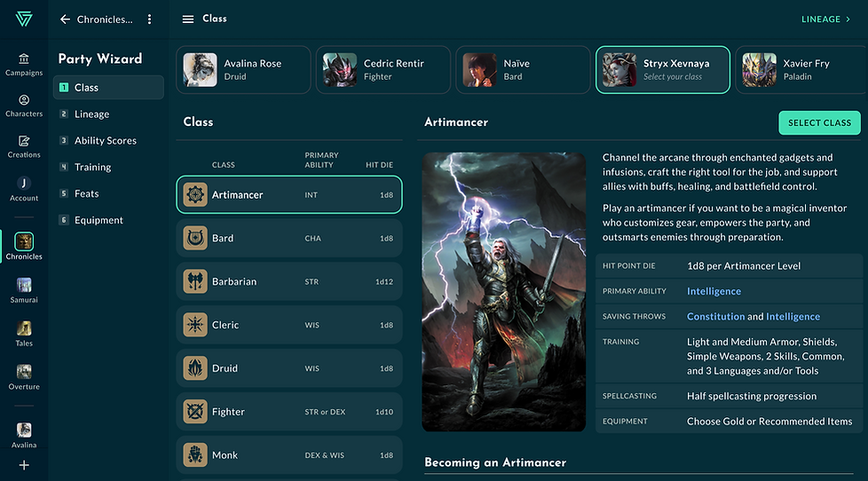
Task: Select Equipment step
Action: tap(108, 220)
